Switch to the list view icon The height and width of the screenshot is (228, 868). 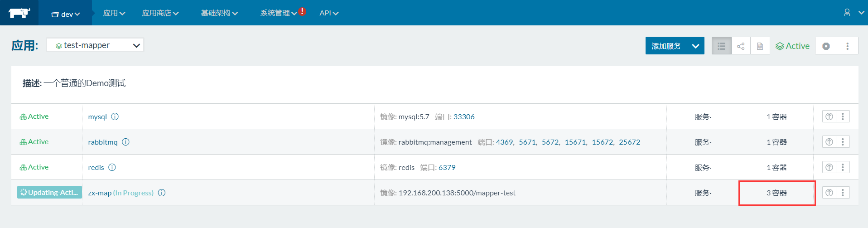pyautogui.click(x=721, y=46)
